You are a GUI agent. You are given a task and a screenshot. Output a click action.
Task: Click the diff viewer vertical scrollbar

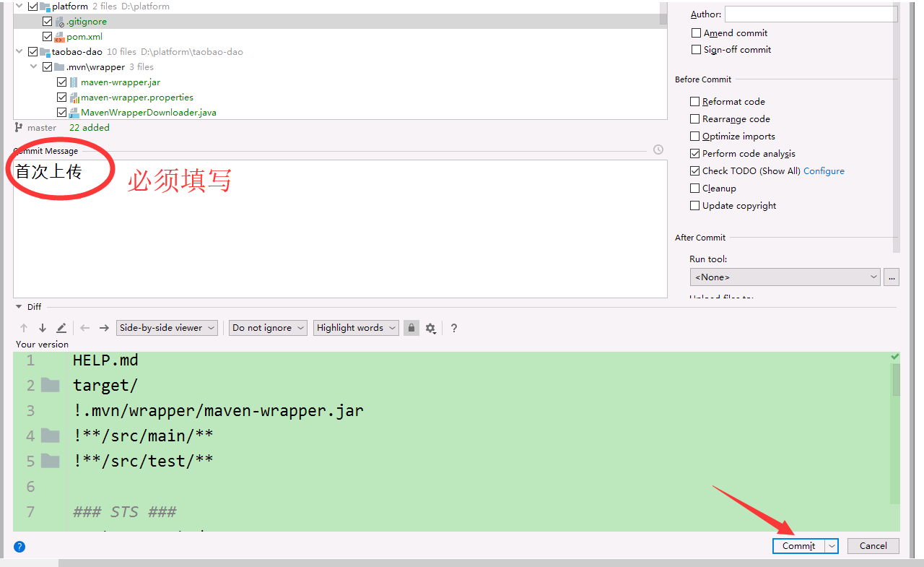896,380
